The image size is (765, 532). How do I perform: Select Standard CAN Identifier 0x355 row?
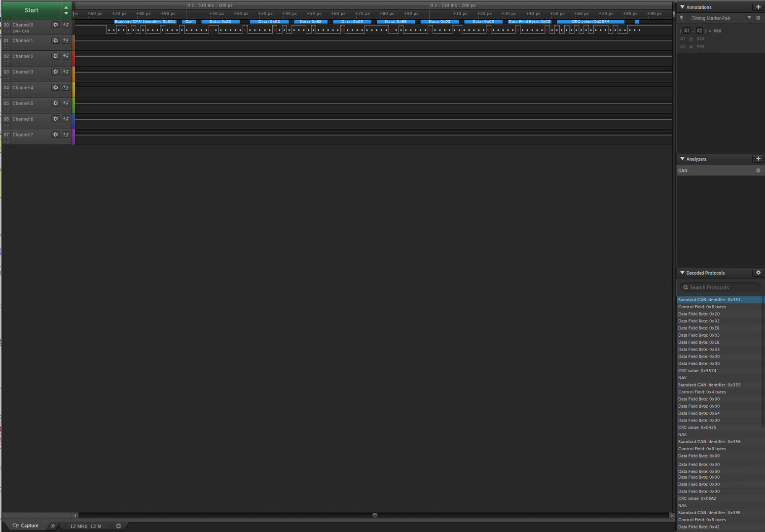720,385
